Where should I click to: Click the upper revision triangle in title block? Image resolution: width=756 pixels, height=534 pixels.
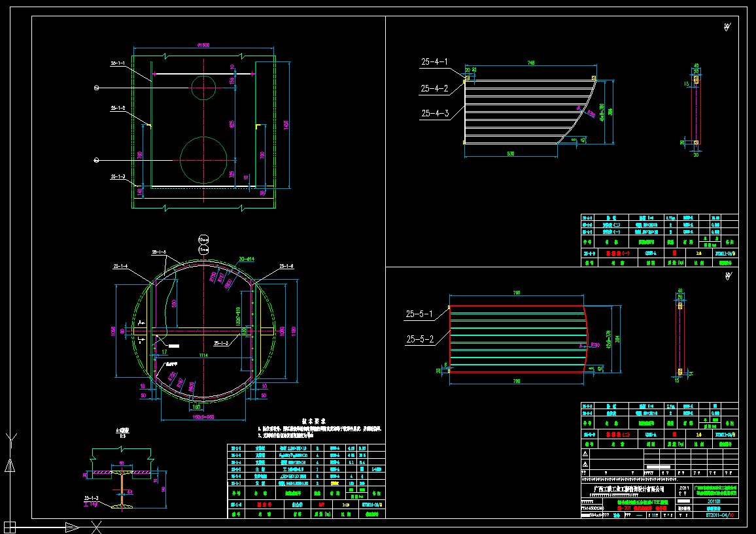pos(585,454)
